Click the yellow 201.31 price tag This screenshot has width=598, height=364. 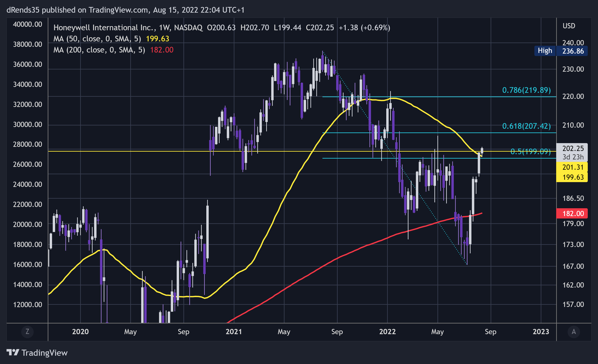pos(572,167)
